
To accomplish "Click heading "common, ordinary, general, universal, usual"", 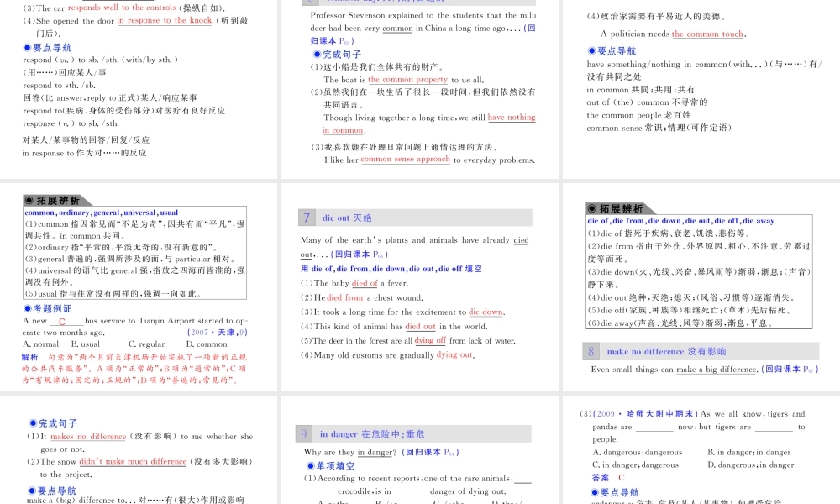I will point(102,212).
